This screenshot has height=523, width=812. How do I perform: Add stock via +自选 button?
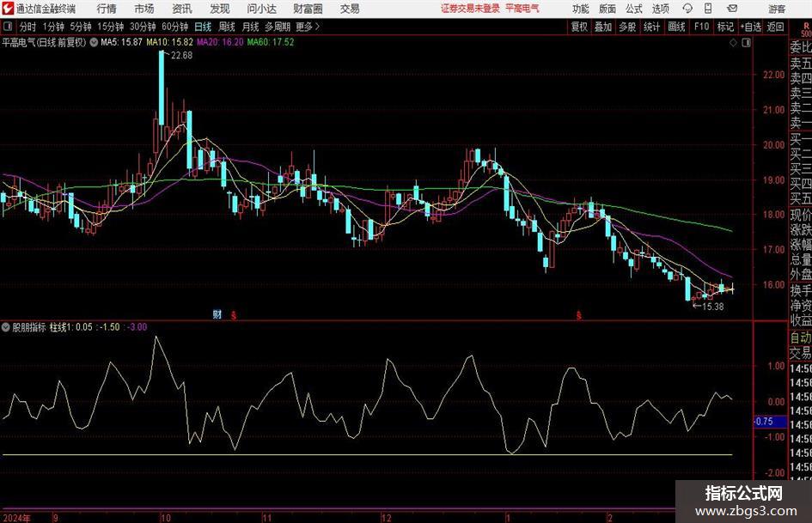750,27
